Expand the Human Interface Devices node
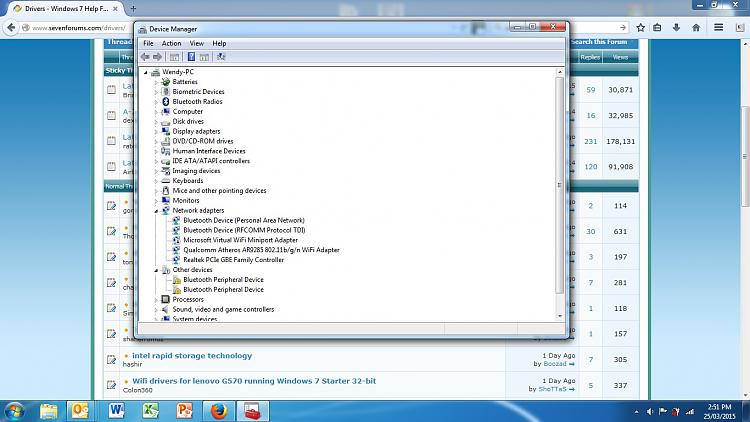The image size is (750, 422). coord(156,151)
